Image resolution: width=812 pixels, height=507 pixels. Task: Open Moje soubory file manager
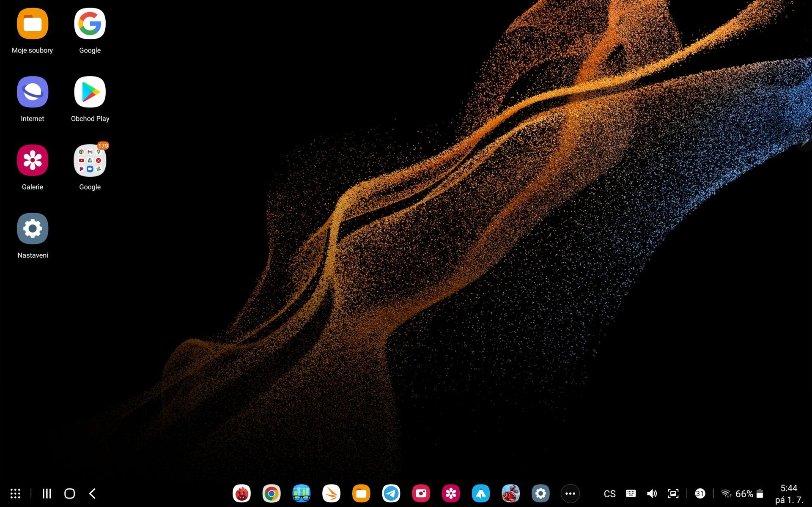tap(32, 23)
